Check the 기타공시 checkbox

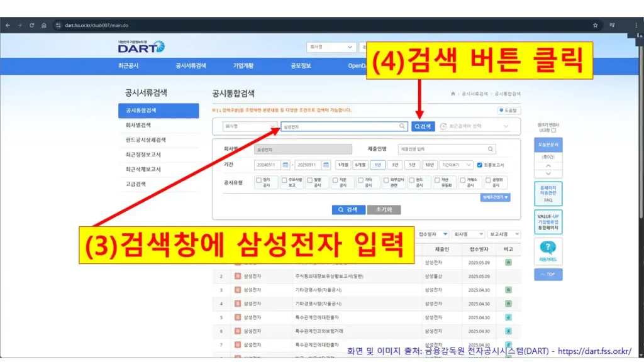pyautogui.click(x=360, y=180)
